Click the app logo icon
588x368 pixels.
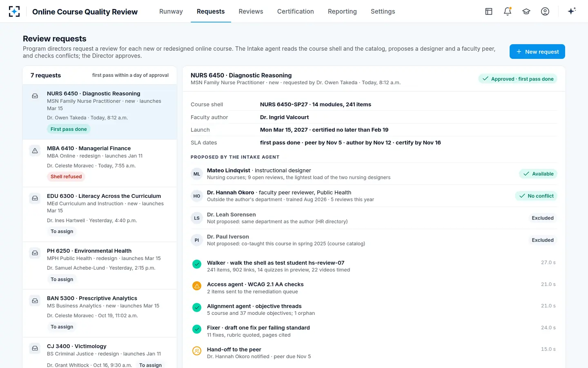pyautogui.click(x=14, y=11)
